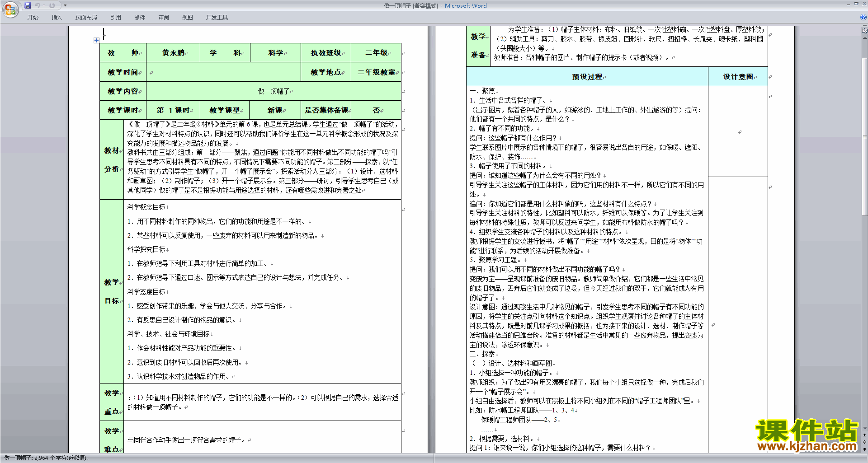Click the 执教班级 header cell
The image size is (868, 463).
(325, 53)
